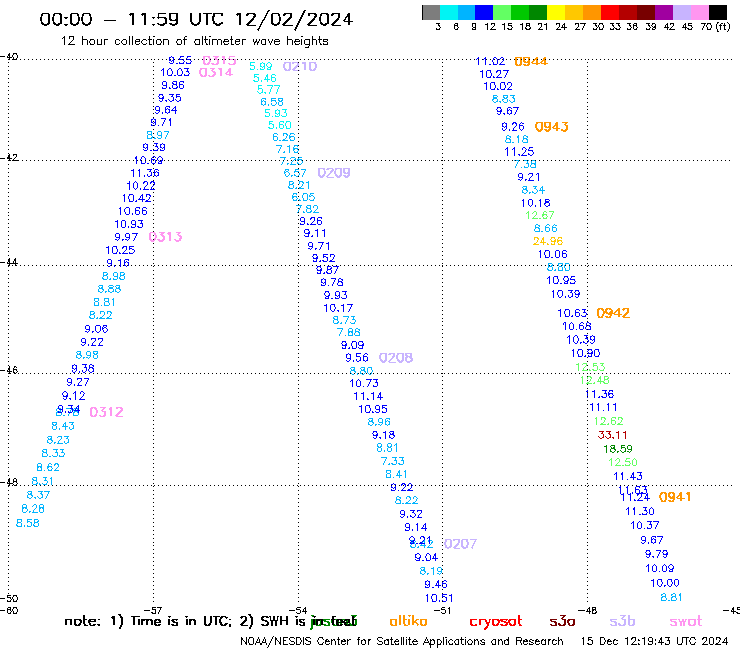740x650 pixels.
Task: Click the black swatch at the scale end
Action: pyautogui.click(x=718, y=12)
